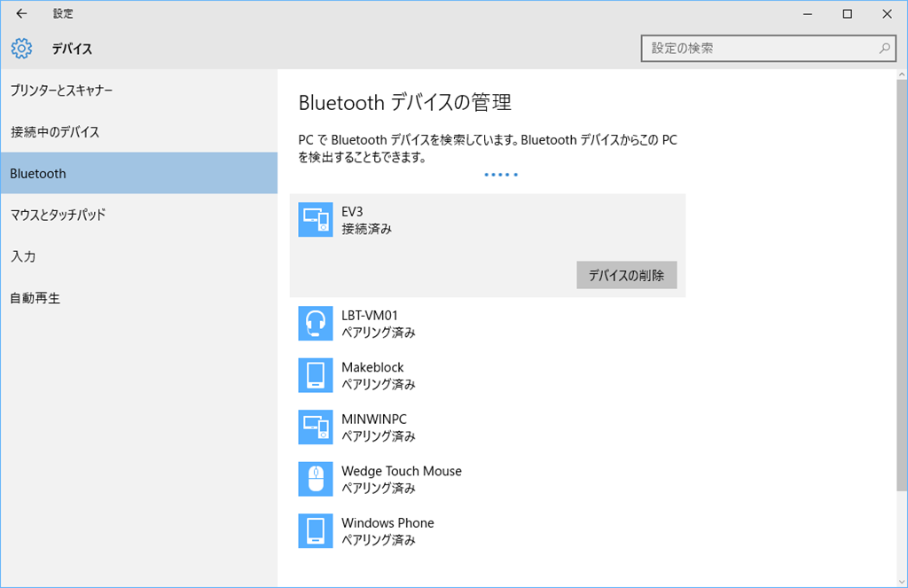
Task: Click the Makeblock phone icon
Action: pos(316,375)
